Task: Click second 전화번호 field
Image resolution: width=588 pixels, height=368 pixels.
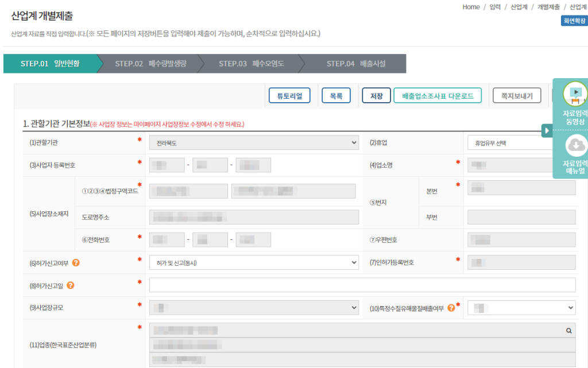Action: click(210, 240)
